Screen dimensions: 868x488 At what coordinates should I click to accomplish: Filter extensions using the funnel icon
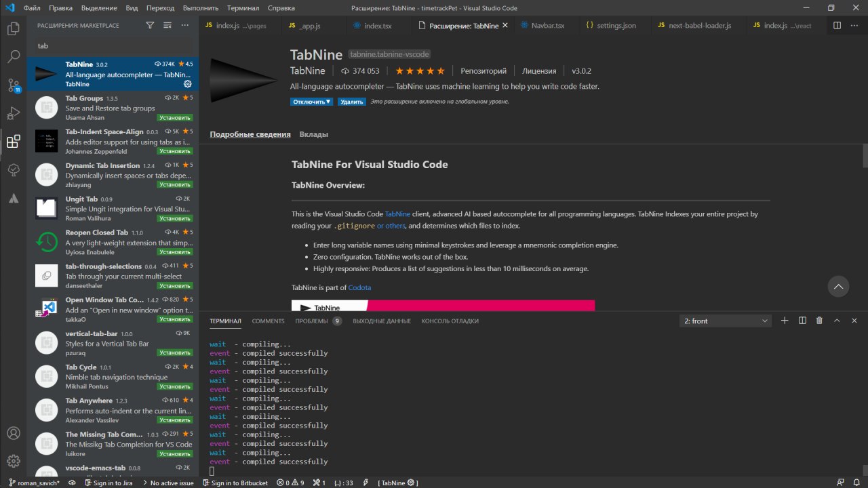pos(150,25)
